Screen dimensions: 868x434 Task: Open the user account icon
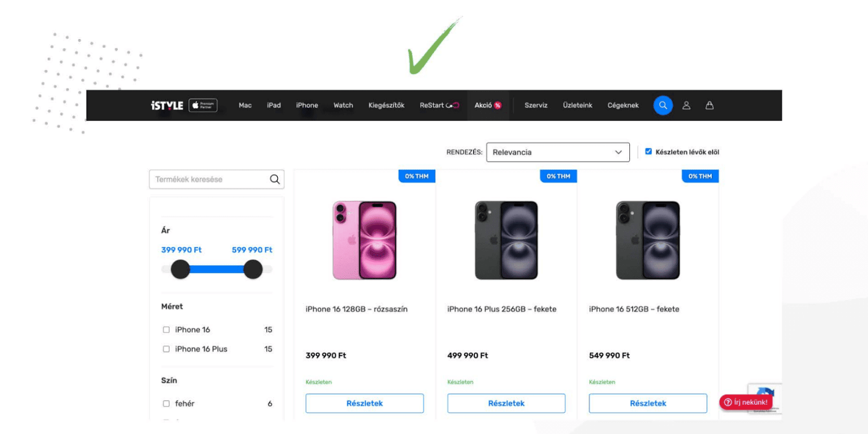coord(686,105)
